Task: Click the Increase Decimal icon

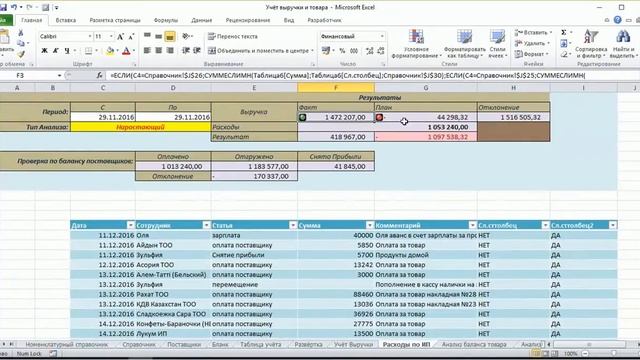Action: 369,51
